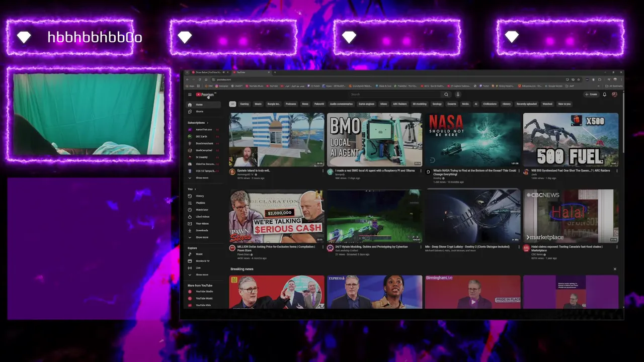The width and height of the screenshot is (644, 362).
Task: Click the browser home icon
Action: tap(206, 79)
